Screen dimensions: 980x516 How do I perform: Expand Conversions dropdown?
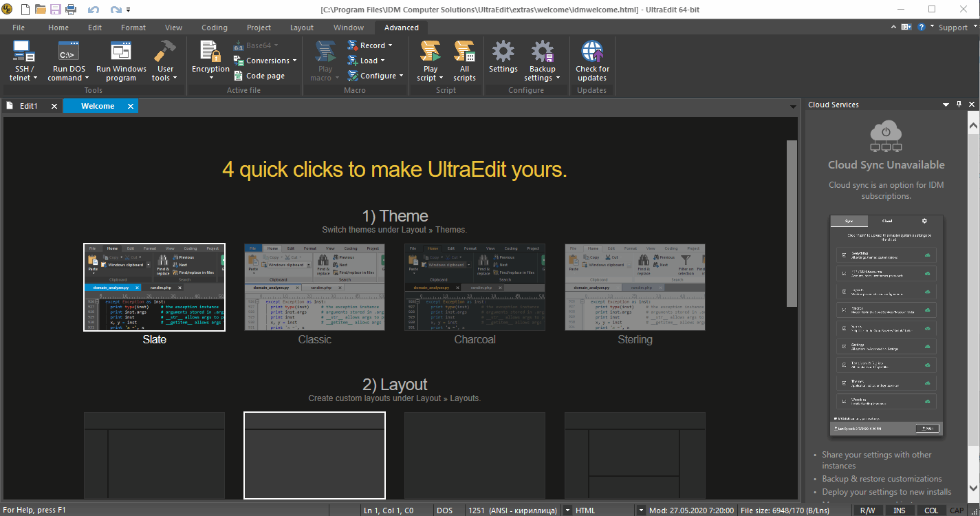pyautogui.click(x=294, y=61)
